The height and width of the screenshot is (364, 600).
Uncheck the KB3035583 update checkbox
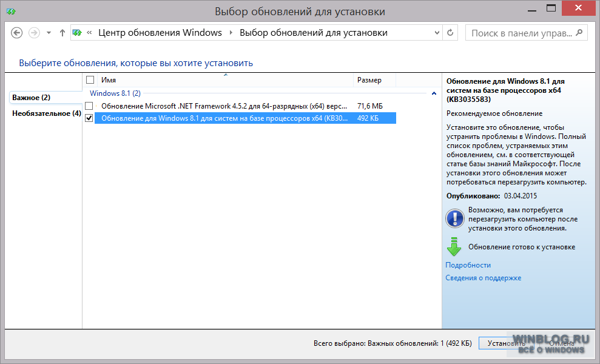(x=89, y=118)
